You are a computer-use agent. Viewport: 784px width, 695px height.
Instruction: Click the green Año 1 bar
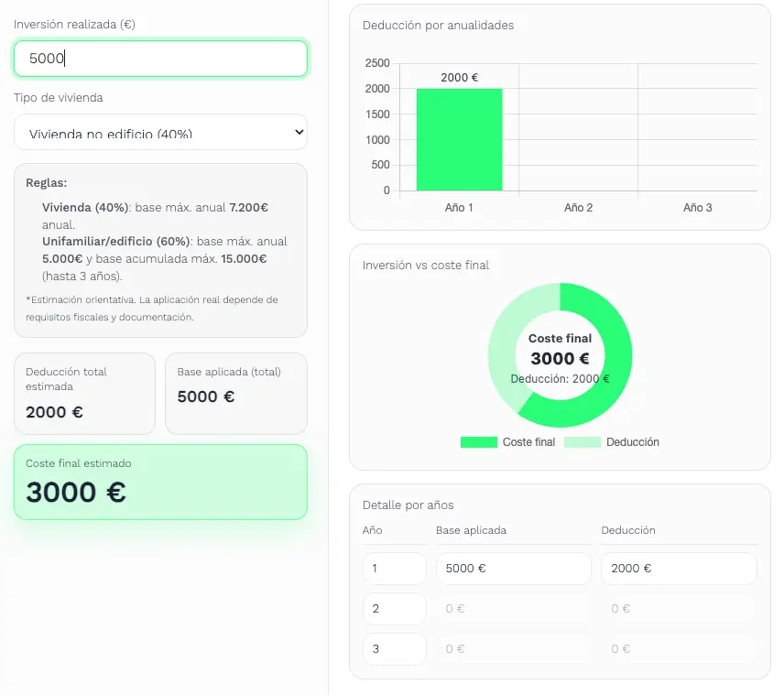[459, 139]
